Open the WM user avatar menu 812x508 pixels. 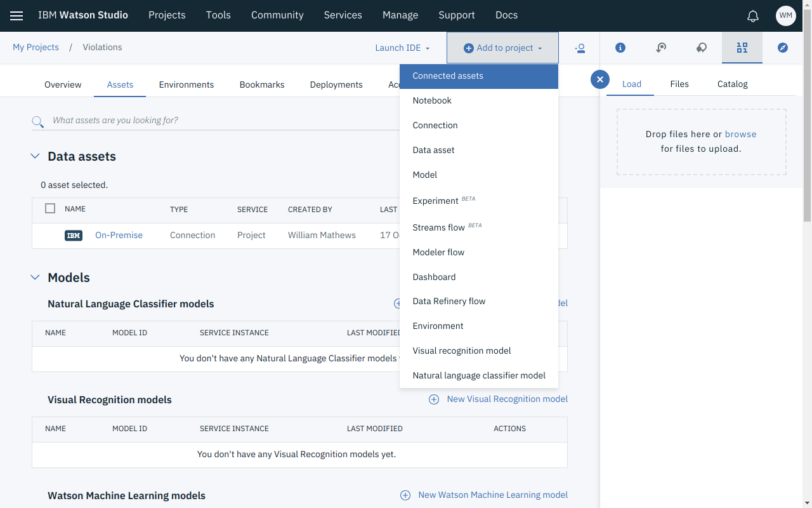pyautogui.click(x=786, y=16)
